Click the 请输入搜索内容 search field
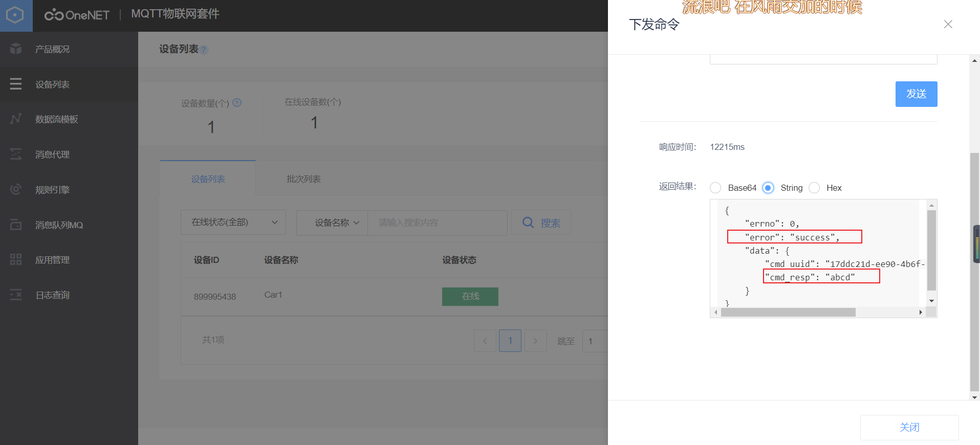This screenshot has width=980, height=445. click(437, 222)
